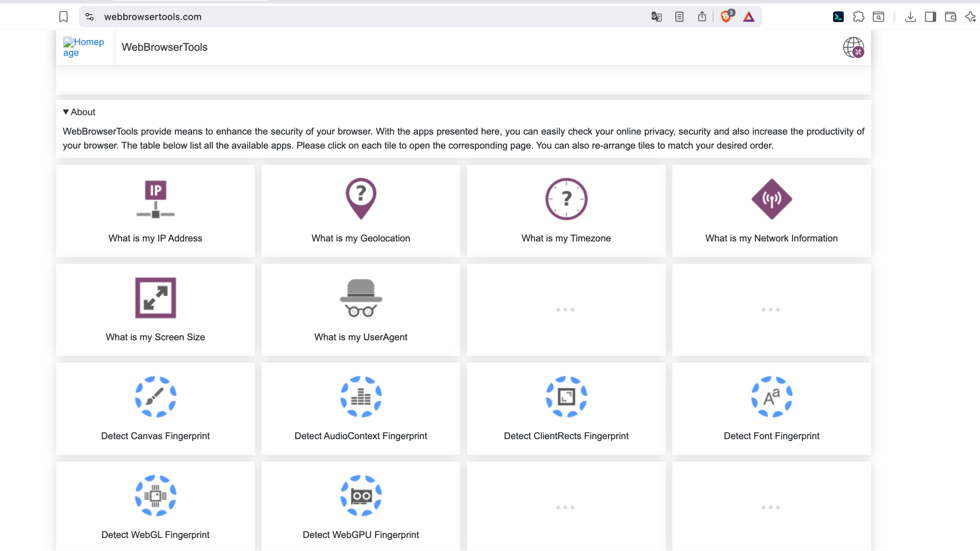Click the globe tools icon in page header
The image size is (980, 551).
click(x=853, y=47)
